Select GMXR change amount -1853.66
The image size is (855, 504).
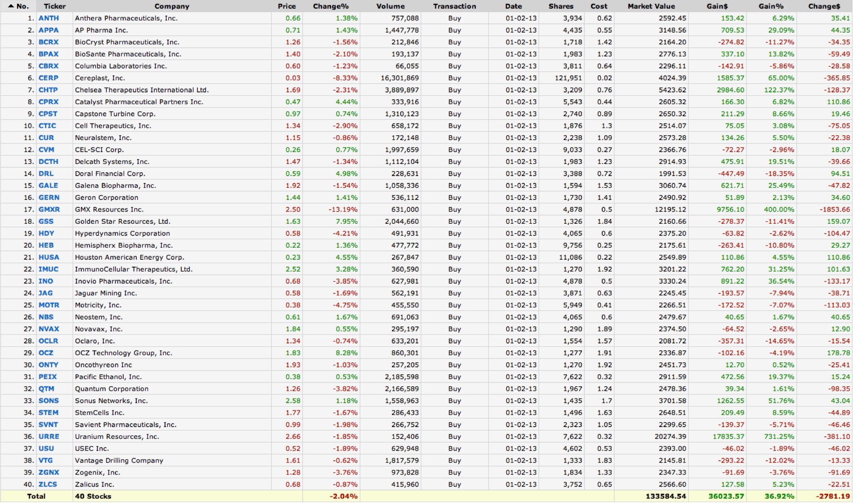[835, 210]
